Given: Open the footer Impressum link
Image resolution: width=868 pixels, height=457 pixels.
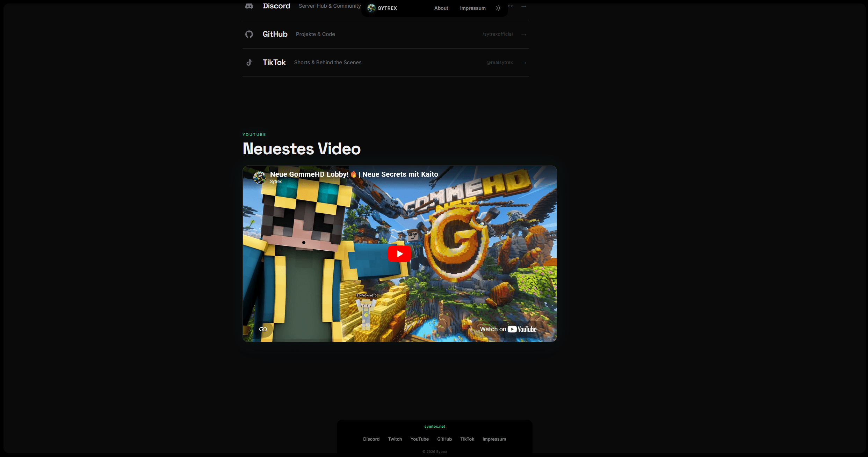Looking at the screenshot, I should (x=494, y=439).
